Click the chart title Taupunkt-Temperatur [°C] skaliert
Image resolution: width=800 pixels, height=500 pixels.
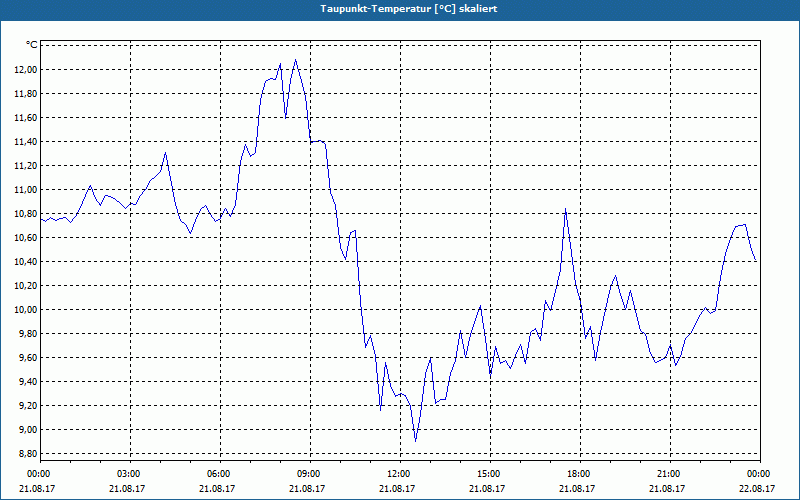tap(409, 9)
